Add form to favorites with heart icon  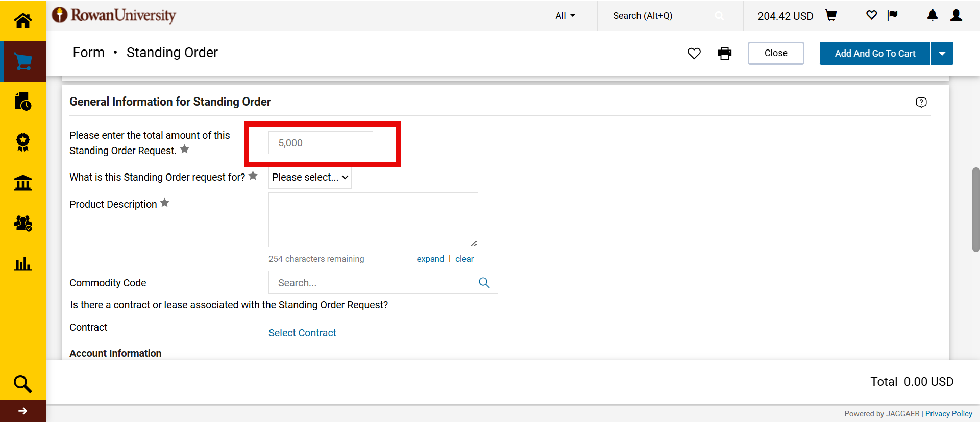point(694,54)
